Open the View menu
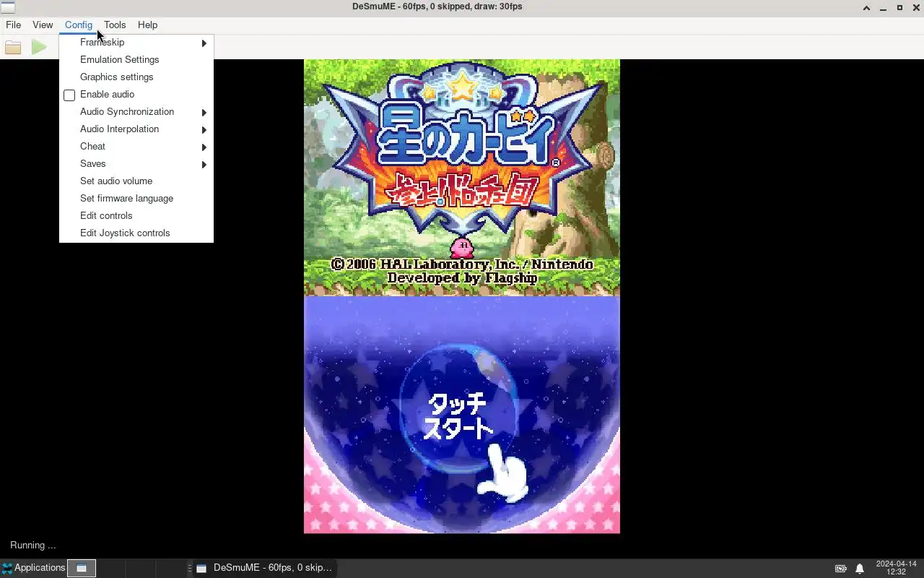The width and height of the screenshot is (924, 578). [x=43, y=25]
